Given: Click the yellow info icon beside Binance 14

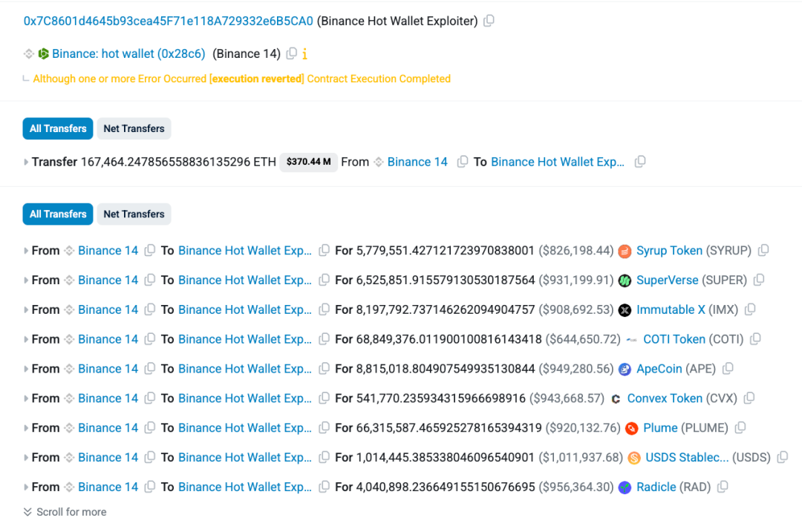Looking at the screenshot, I should click(305, 53).
